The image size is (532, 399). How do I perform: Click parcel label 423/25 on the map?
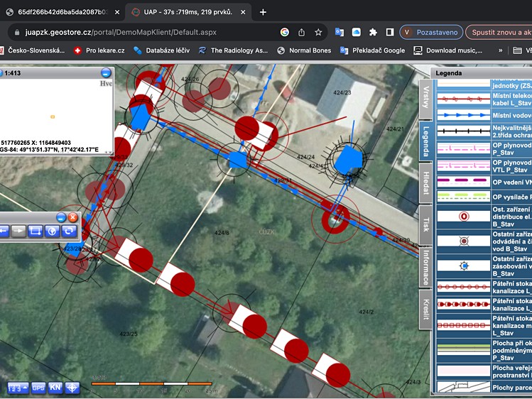[129, 334]
